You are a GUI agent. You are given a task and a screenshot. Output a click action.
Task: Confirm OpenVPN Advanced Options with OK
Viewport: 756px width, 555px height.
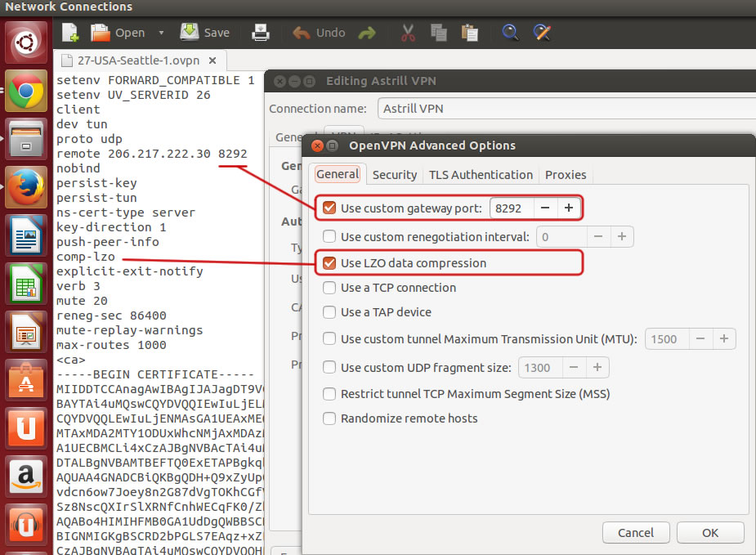tap(710, 533)
